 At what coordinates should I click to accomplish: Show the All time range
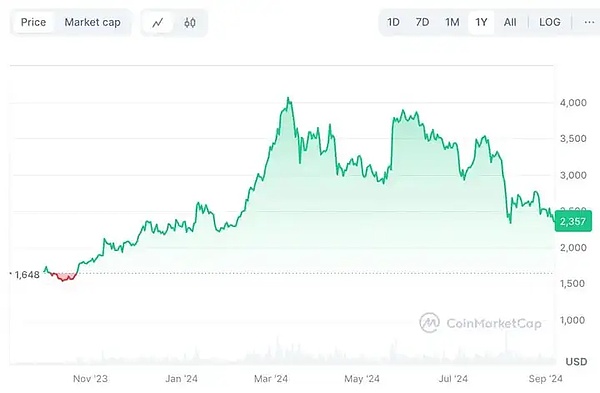click(510, 22)
